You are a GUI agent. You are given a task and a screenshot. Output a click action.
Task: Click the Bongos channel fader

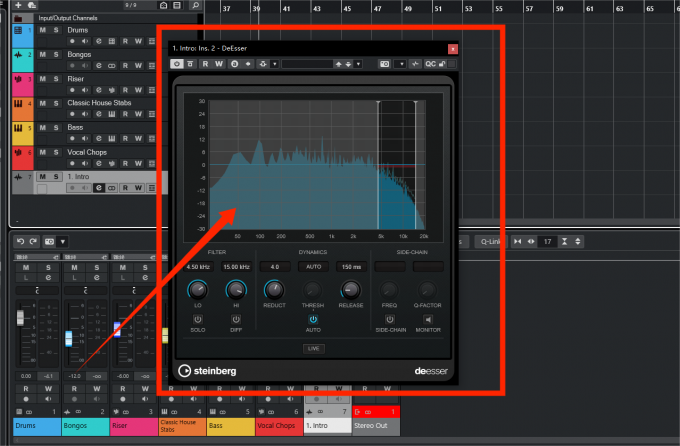tap(69, 338)
